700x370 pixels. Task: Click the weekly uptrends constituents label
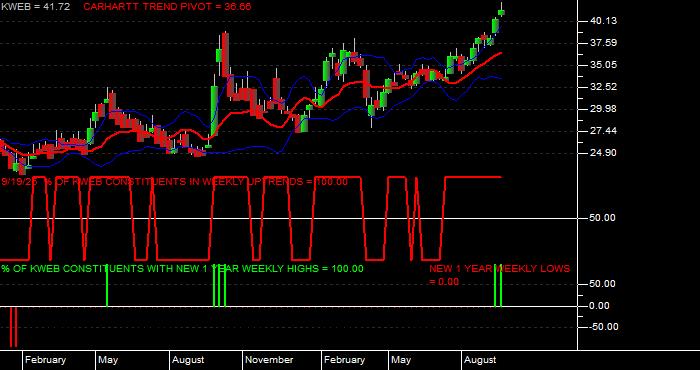175,182
